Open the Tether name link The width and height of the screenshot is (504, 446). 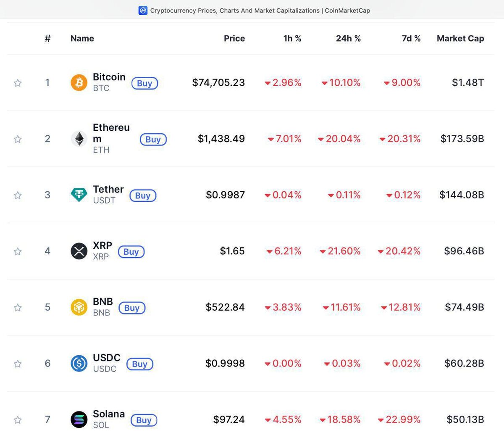108,190
